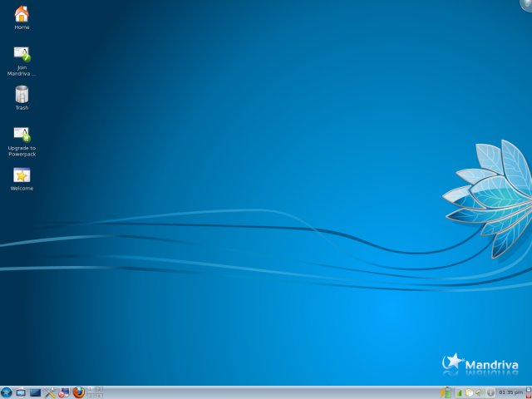Image resolution: width=532 pixels, height=399 pixels.
Task: Click the Show Desktop taskbar icon
Action: (x=21, y=392)
